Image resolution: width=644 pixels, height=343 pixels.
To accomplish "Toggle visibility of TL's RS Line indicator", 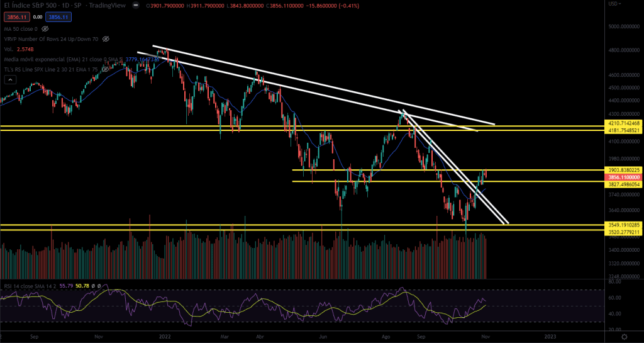I will [x=106, y=69].
